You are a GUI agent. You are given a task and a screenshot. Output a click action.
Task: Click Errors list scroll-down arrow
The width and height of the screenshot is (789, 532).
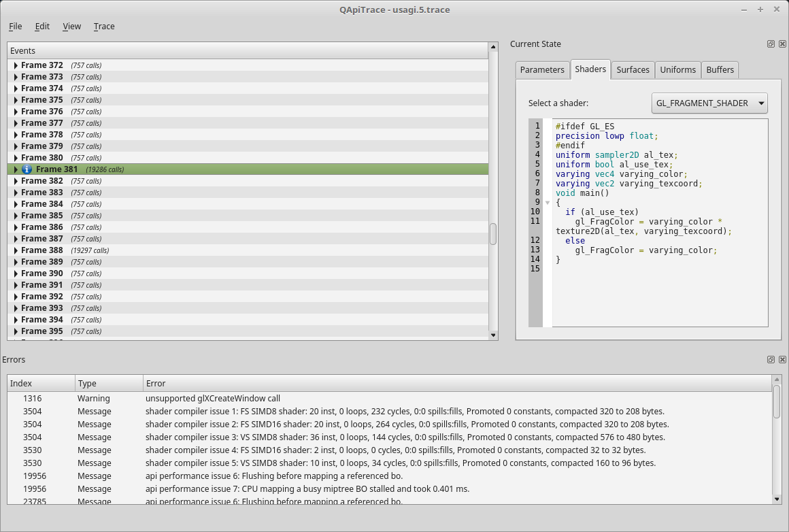point(777,499)
